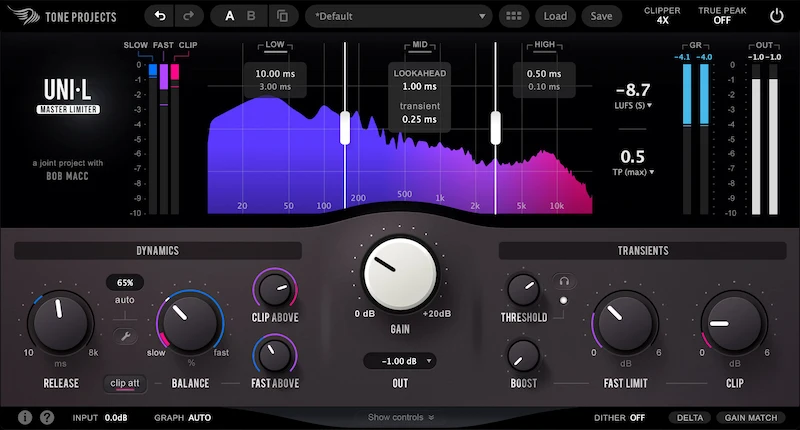Toggle the plugin power bypass icon

(x=777, y=16)
